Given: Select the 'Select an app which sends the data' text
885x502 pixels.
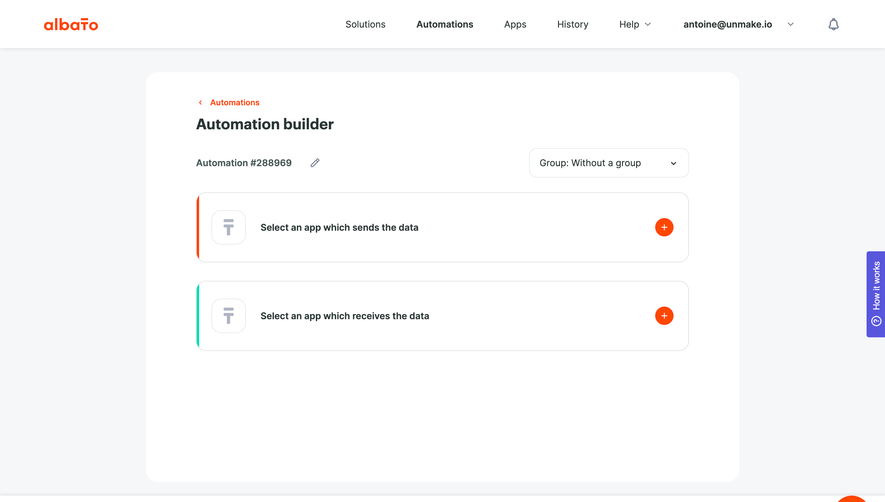Looking at the screenshot, I should point(339,228).
